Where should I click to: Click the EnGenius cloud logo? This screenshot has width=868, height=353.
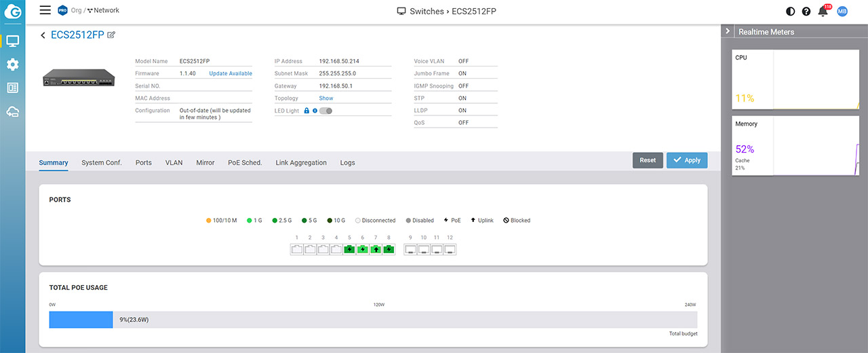[x=12, y=12]
